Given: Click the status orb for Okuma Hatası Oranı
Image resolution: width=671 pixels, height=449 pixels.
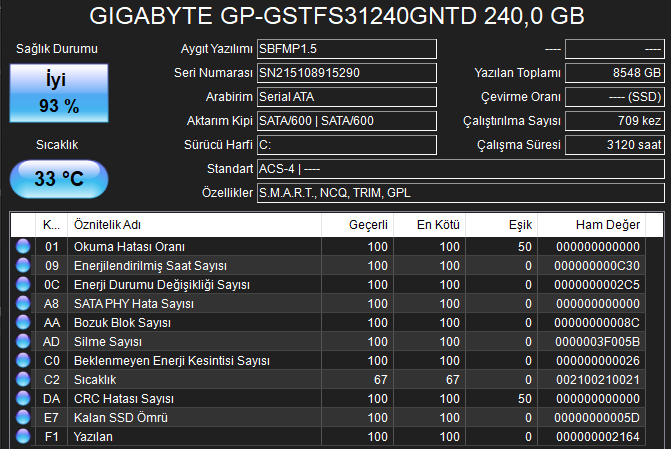Looking at the screenshot, I should click(23, 247).
